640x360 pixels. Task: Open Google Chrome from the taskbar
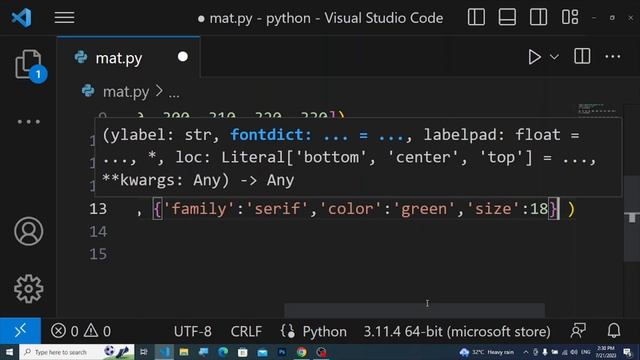click(302, 352)
